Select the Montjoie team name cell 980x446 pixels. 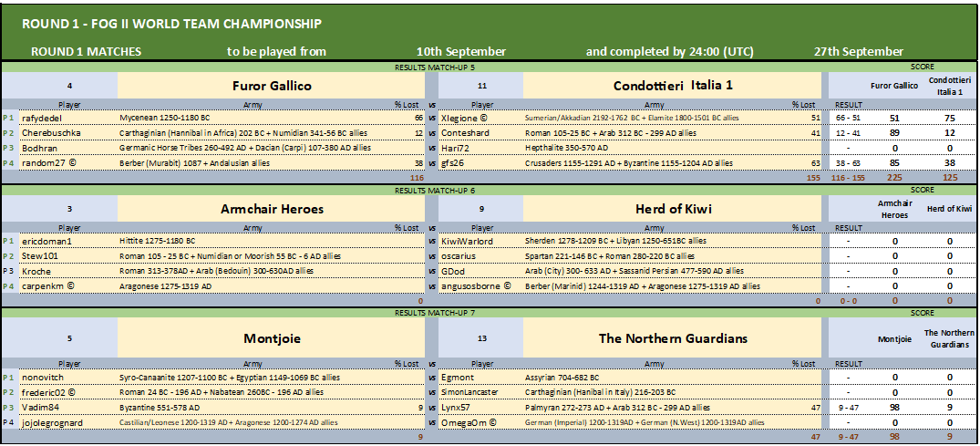[x=272, y=338]
